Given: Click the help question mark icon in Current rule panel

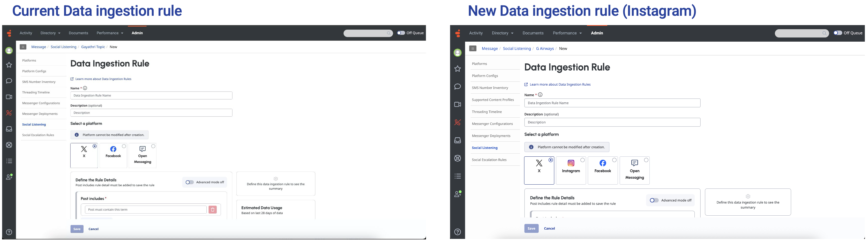Looking at the screenshot, I should click(9, 232).
